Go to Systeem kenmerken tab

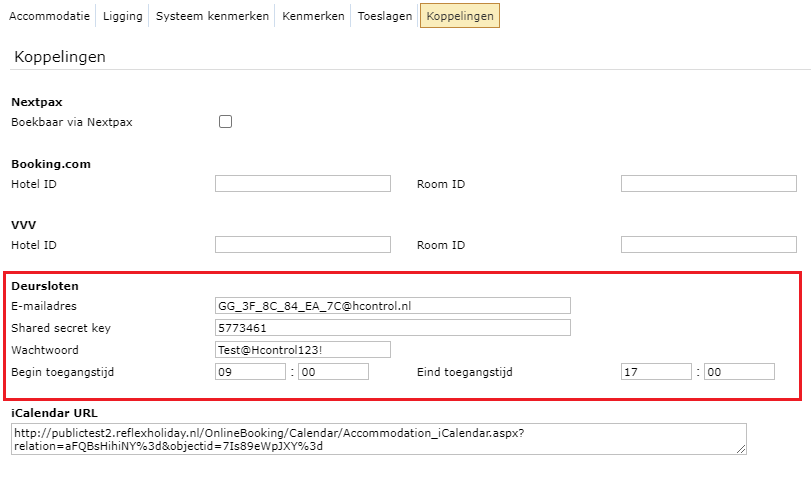click(x=212, y=16)
